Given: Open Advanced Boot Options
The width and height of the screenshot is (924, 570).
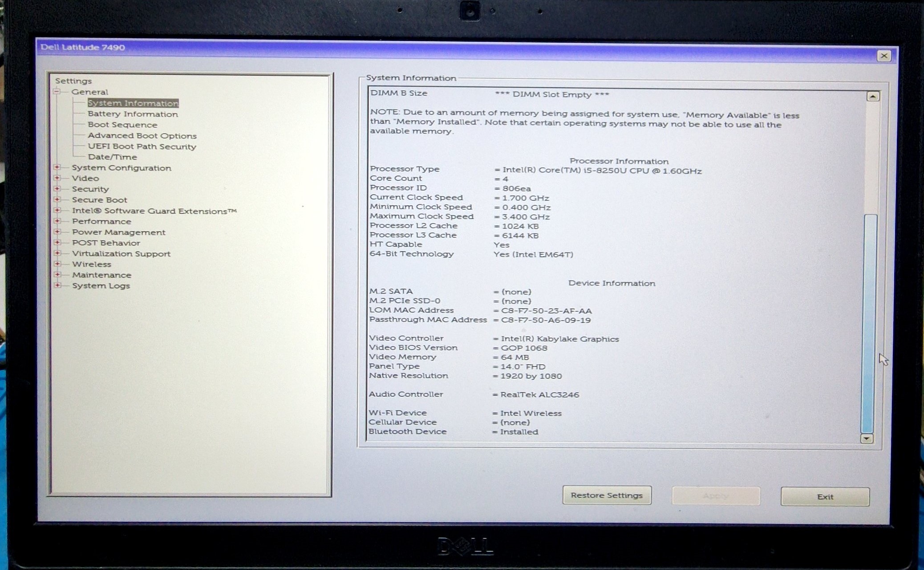Looking at the screenshot, I should 142,136.
